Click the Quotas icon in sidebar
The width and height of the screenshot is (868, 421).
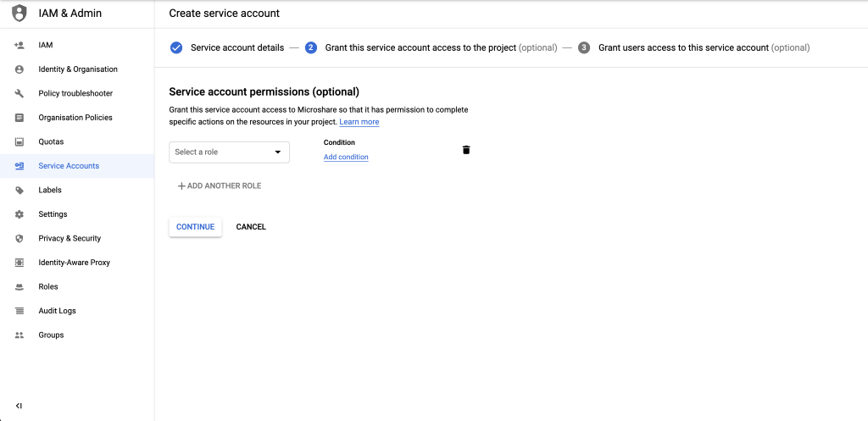point(19,141)
